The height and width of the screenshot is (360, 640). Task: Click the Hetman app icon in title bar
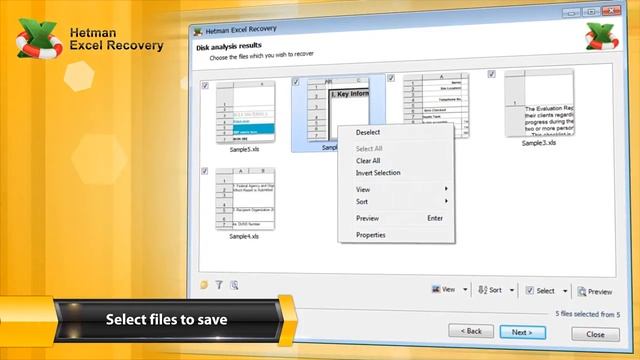[x=198, y=32]
